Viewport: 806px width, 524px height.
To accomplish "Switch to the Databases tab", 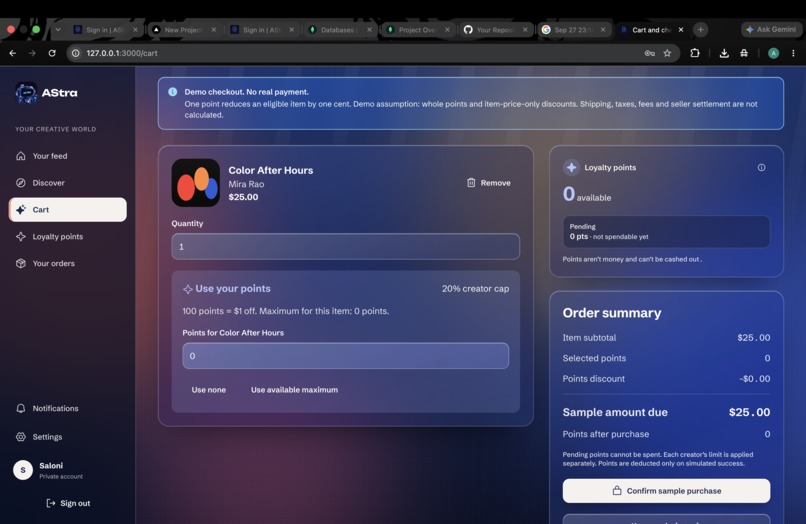I will [340, 30].
